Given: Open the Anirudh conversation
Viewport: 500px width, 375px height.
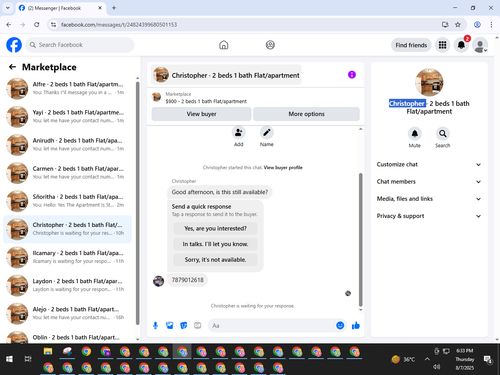Looking at the screenshot, I should (68, 145).
